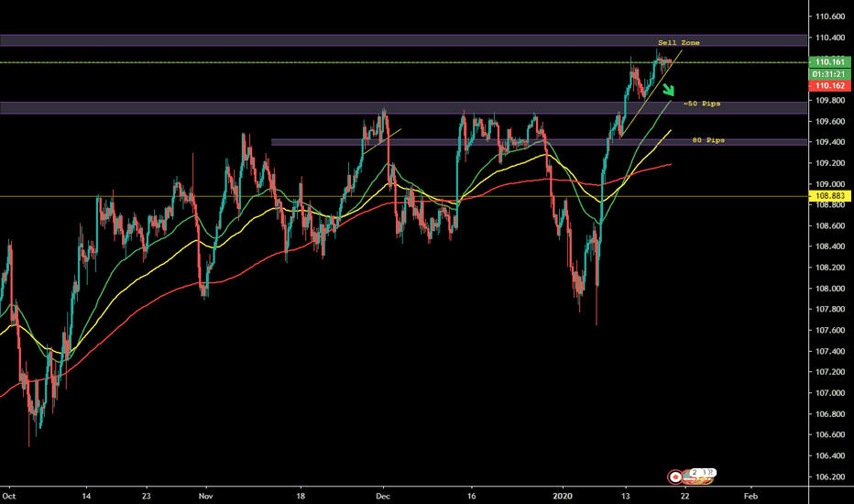Image resolution: width=854 pixels, height=504 pixels.
Task: Click the yellow 108.883 price level label
Action: pyautogui.click(x=827, y=196)
